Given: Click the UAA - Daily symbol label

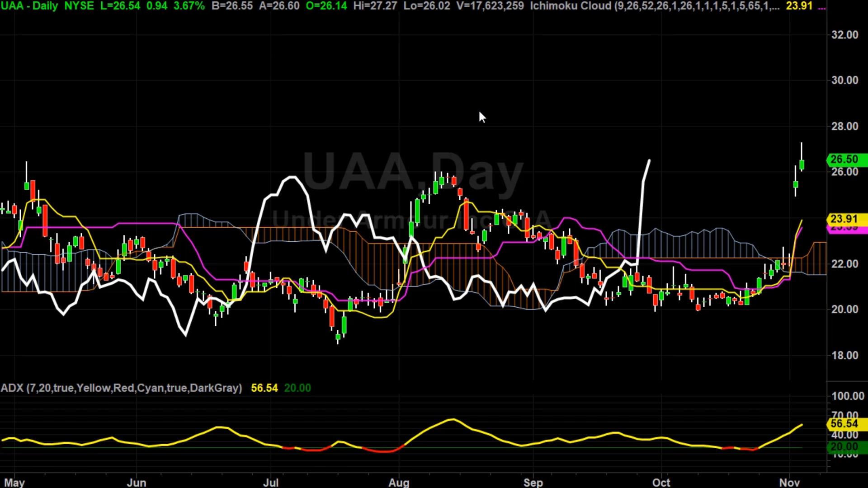Looking at the screenshot, I should point(29,6).
